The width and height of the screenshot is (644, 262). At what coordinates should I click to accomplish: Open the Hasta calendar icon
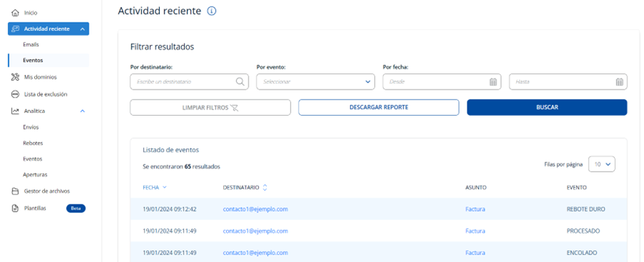pyautogui.click(x=619, y=82)
